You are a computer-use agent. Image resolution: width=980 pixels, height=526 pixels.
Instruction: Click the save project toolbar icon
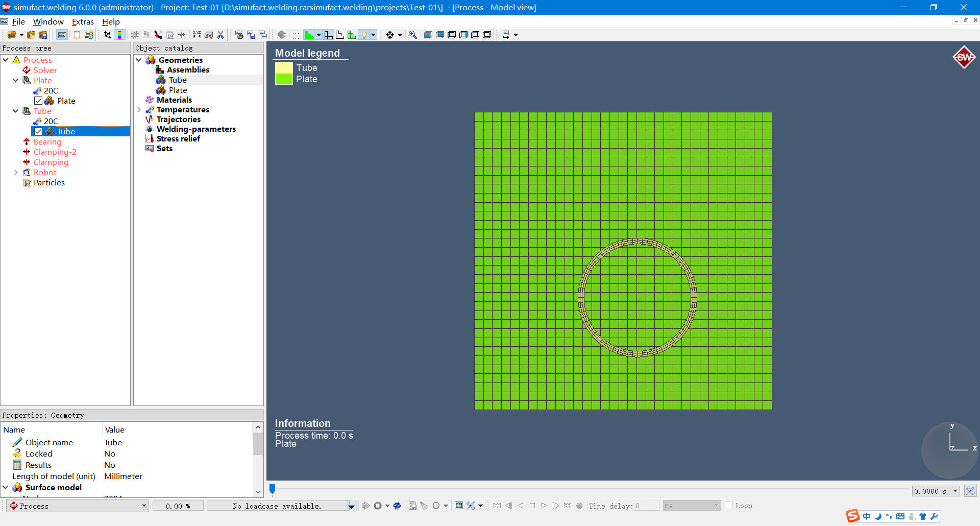tap(43, 35)
